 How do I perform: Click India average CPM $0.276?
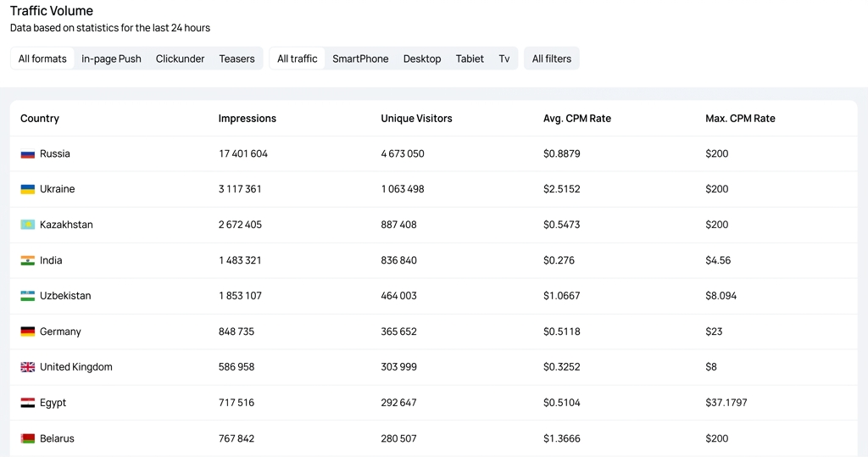pos(559,260)
